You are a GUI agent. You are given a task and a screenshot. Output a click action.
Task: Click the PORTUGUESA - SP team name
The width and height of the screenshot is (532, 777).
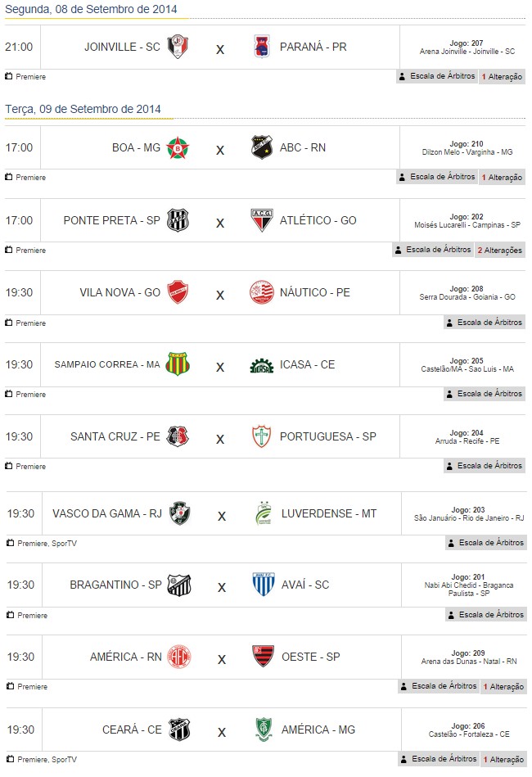click(x=327, y=436)
